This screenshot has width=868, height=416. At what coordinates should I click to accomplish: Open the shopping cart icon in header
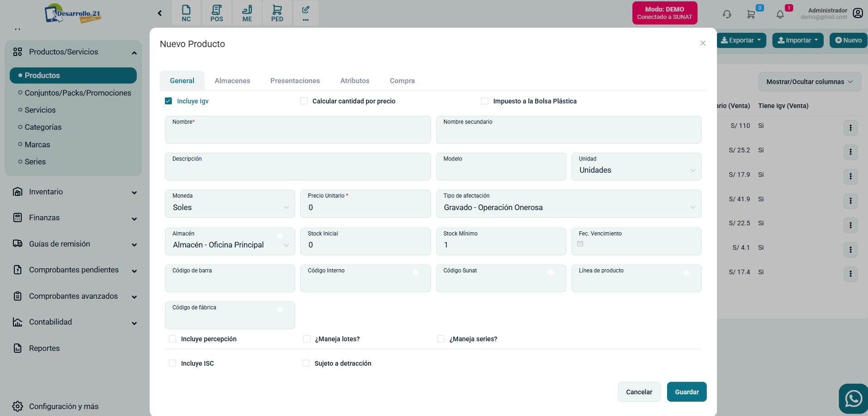point(751,14)
